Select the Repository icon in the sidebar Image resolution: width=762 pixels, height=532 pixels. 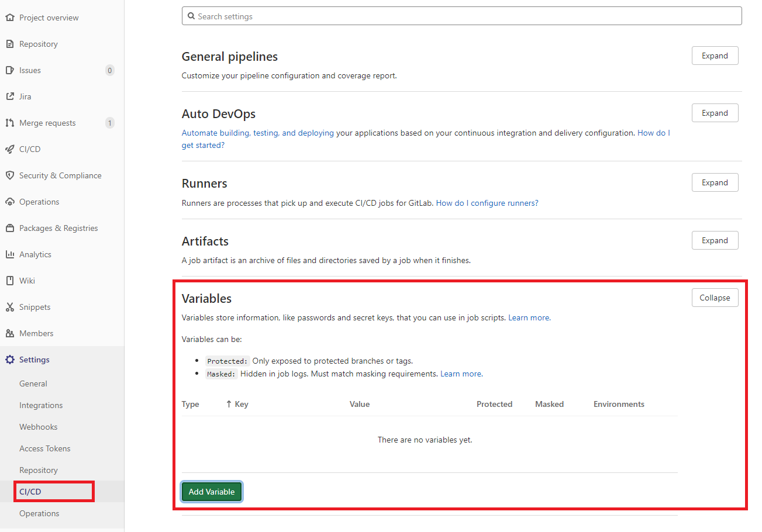coord(9,43)
